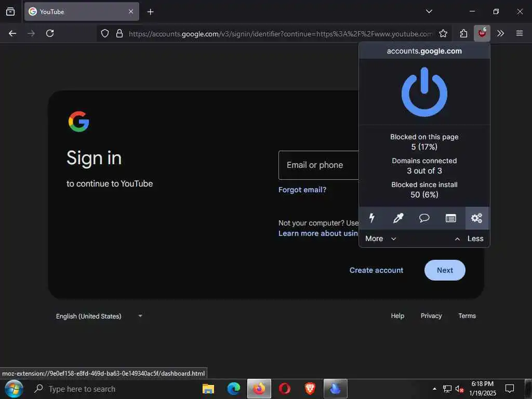Open the muted volume tray icon
This screenshot has height=399, width=532.
pos(459,389)
